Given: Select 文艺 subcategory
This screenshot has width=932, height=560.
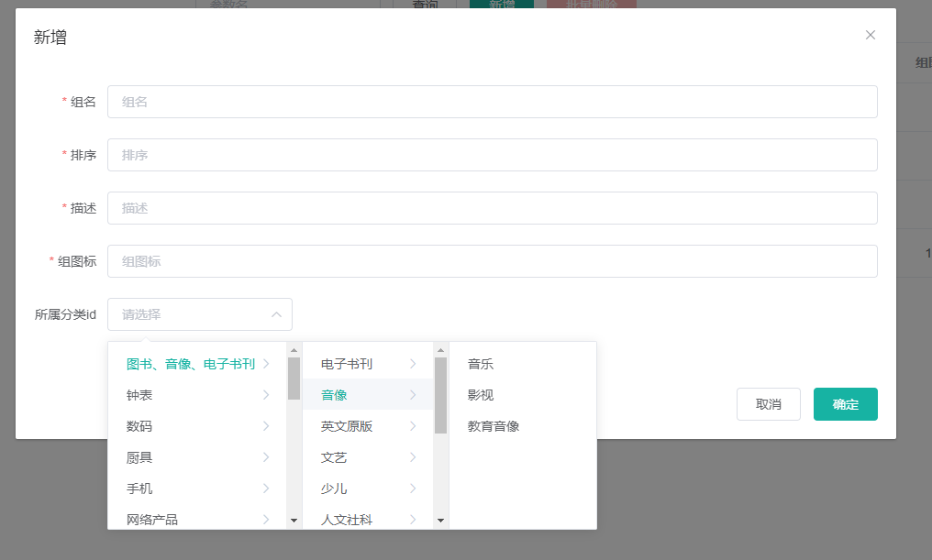Looking at the screenshot, I should coord(334,457).
